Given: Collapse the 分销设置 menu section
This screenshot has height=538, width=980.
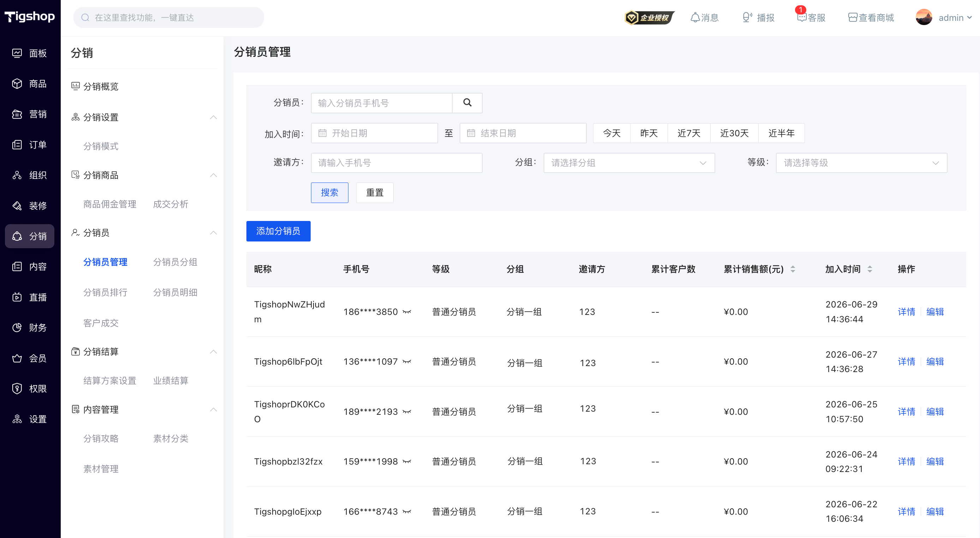Looking at the screenshot, I should [214, 117].
